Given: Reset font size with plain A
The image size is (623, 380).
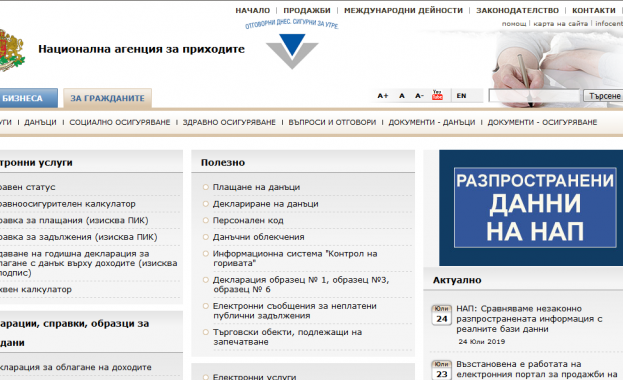Looking at the screenshot, I should click(402, 96).
